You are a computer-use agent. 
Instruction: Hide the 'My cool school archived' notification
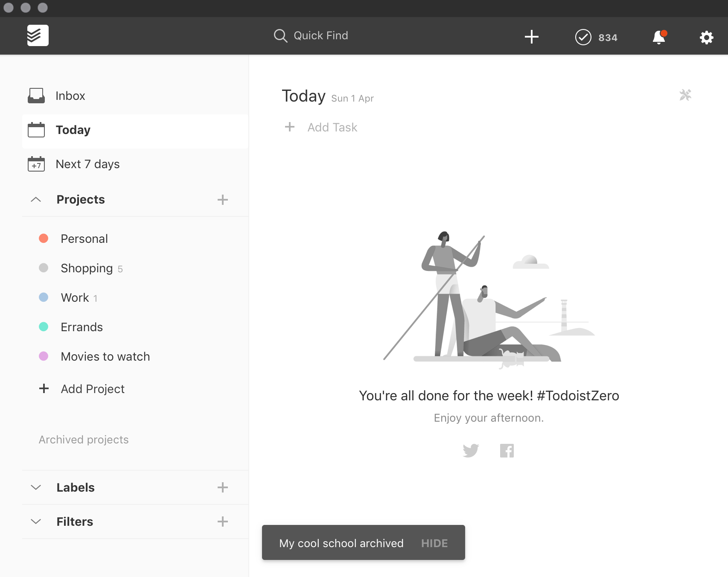tap(434, 543)
